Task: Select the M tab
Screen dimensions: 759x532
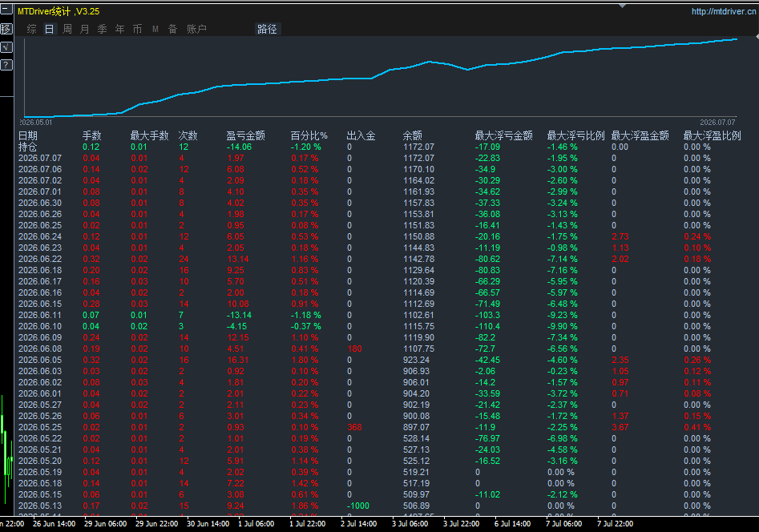Action: pyautogui.click(x=155, y=29)
